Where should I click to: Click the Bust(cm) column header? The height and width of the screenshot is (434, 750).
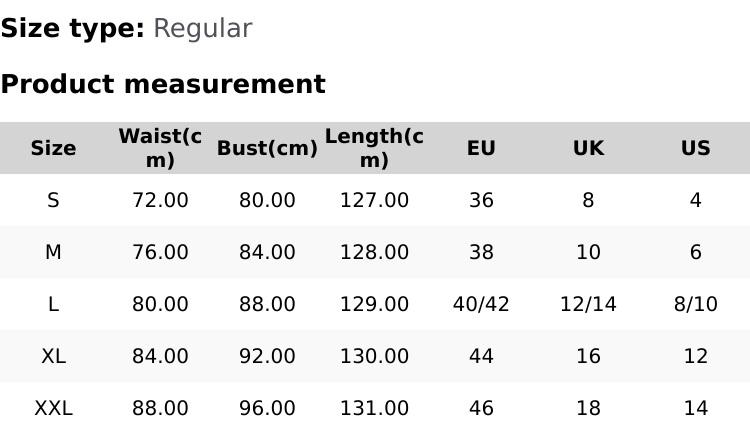point(267,148)
